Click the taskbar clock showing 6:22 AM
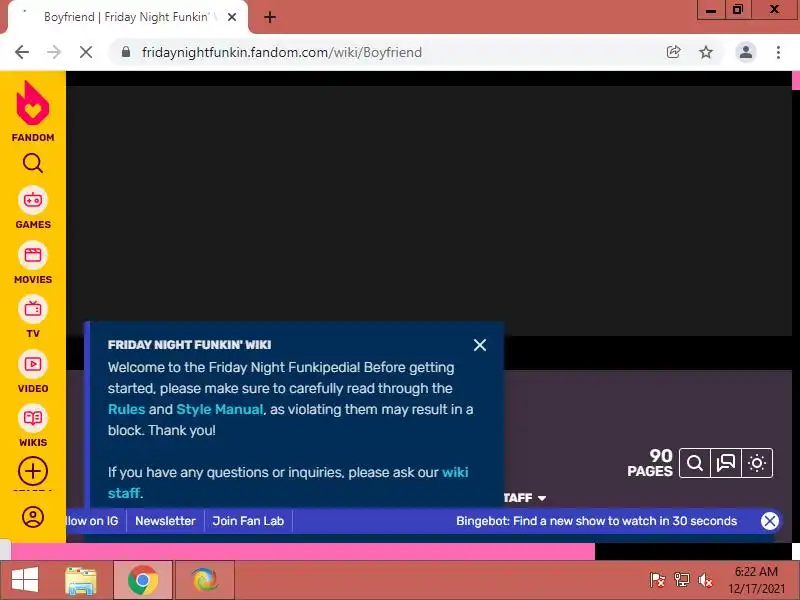The image size is (800, 600). click(756, 580)
